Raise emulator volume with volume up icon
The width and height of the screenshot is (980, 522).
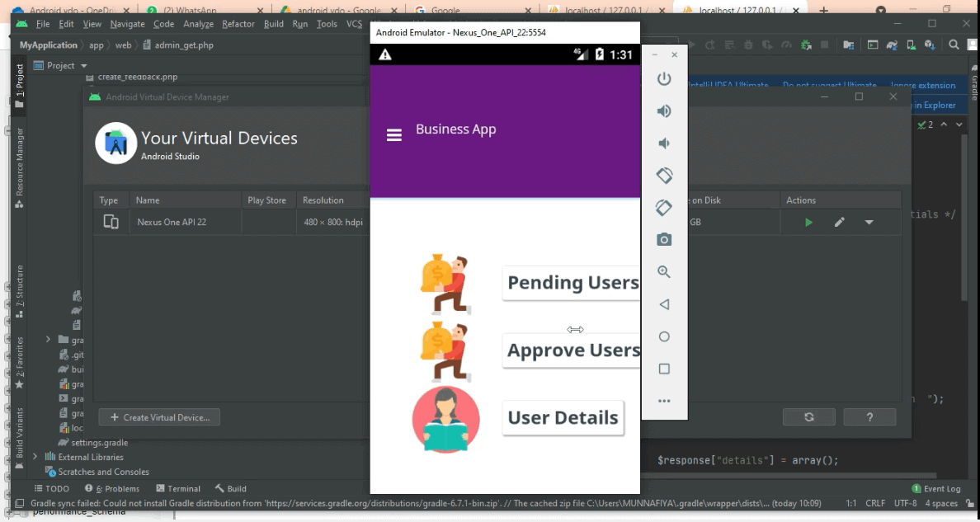click(664, 111)
